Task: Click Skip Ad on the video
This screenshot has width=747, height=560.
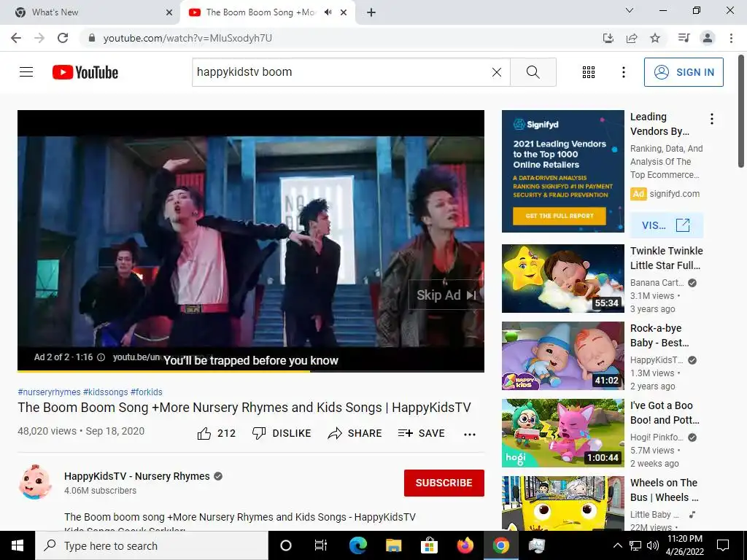Action: click(446, 295)
